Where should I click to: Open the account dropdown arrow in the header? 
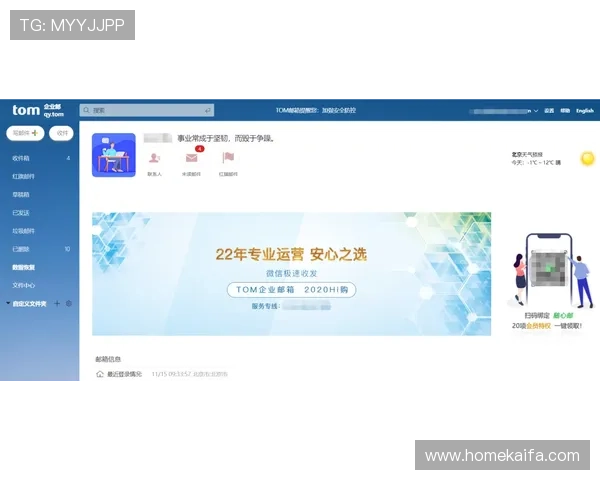click(x=536, y=111)
